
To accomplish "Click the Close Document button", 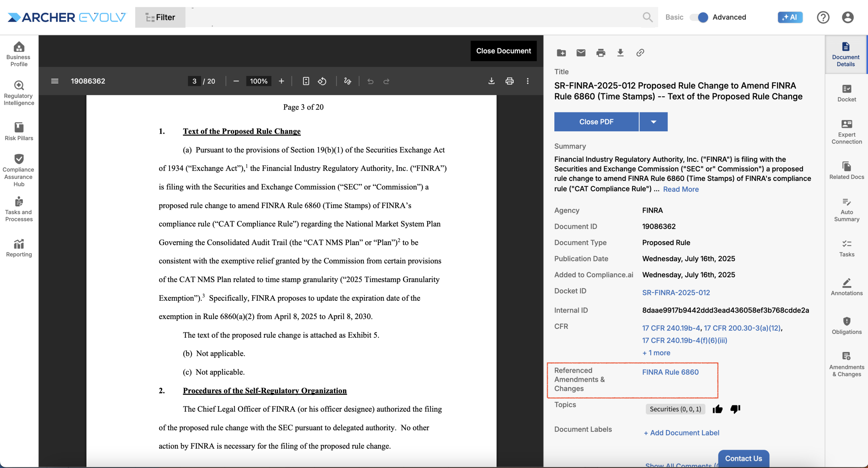I will [x=504, y=51].
